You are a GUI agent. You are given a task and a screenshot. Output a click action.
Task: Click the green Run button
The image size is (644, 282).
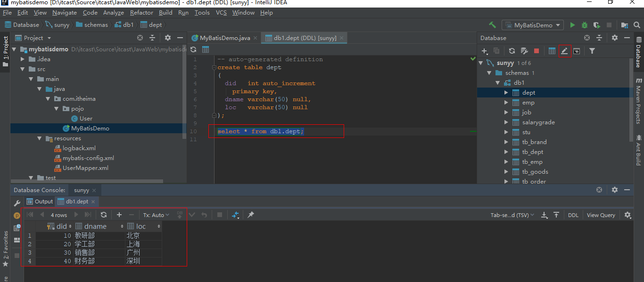tap(572, 25)
